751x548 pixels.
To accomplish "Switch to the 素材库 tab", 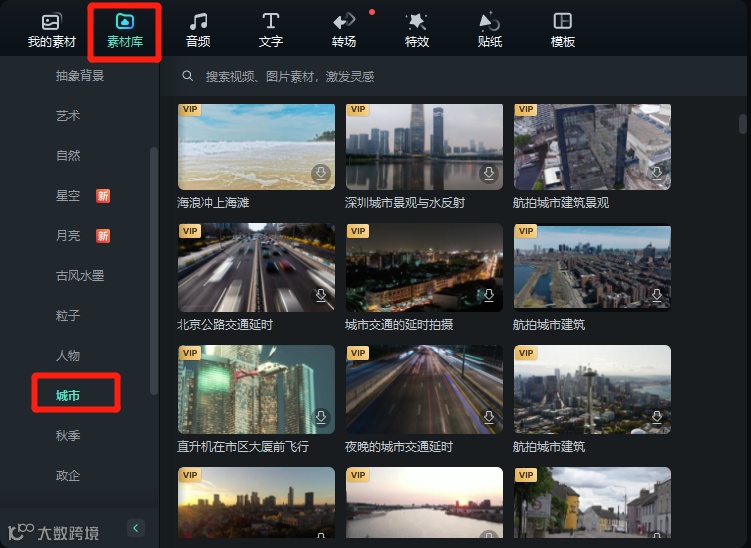I will [x=125, y=31].
